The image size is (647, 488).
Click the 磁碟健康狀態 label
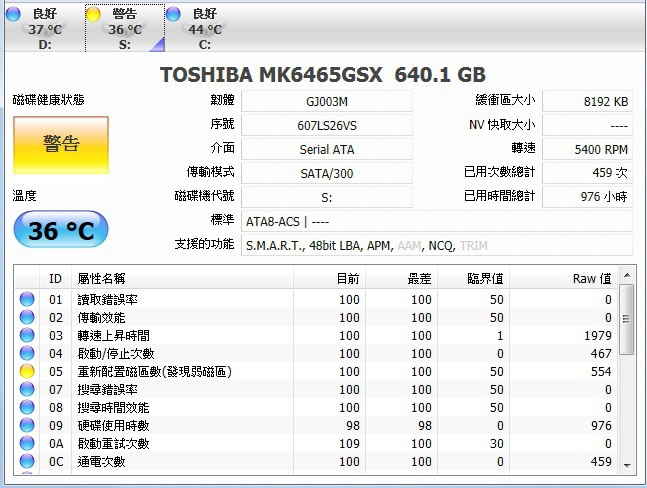[x=49, y=100]
